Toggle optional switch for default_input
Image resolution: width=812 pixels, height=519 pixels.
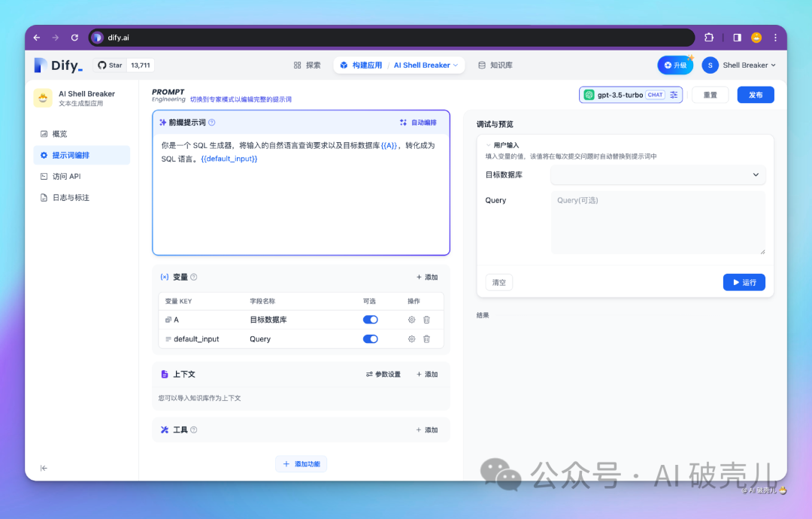370,339
